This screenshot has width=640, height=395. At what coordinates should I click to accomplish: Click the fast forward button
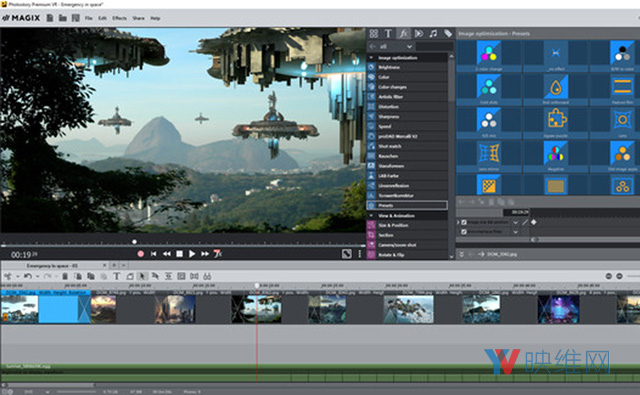(x=205, y=254)
